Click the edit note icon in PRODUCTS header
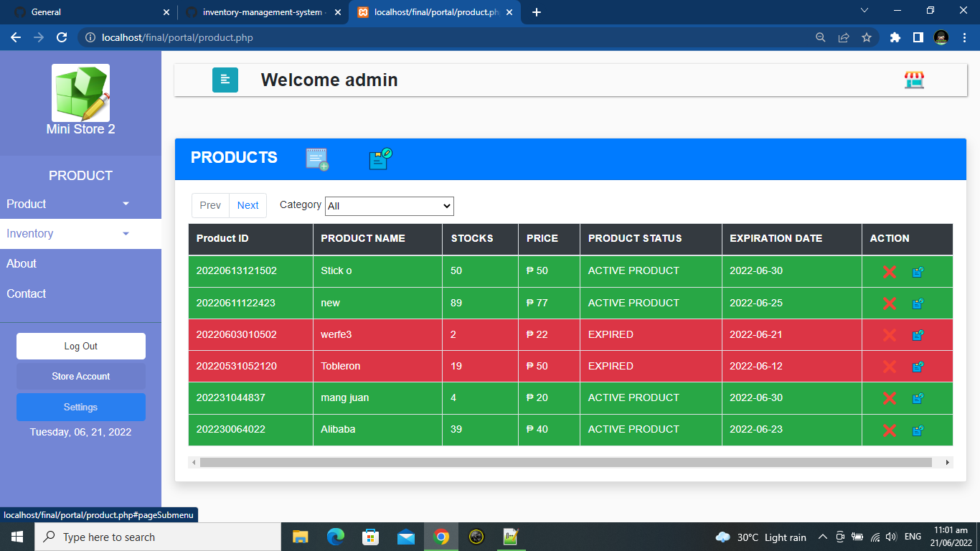 point(380,159)
